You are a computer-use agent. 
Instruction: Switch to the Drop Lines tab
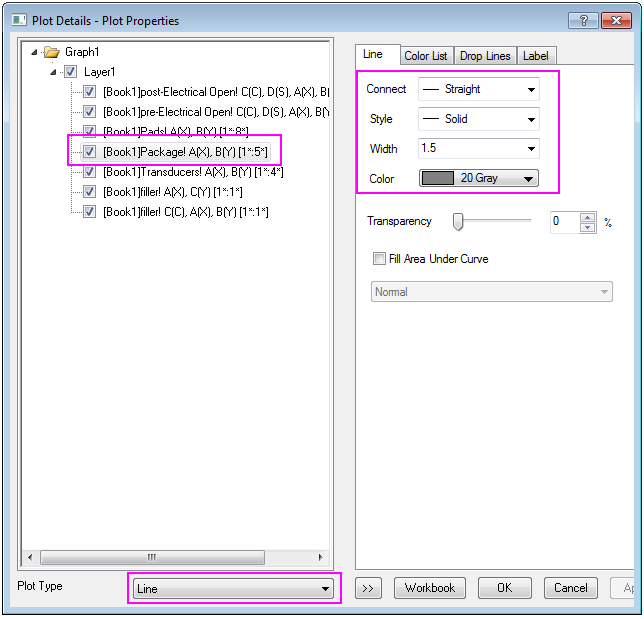484,56
